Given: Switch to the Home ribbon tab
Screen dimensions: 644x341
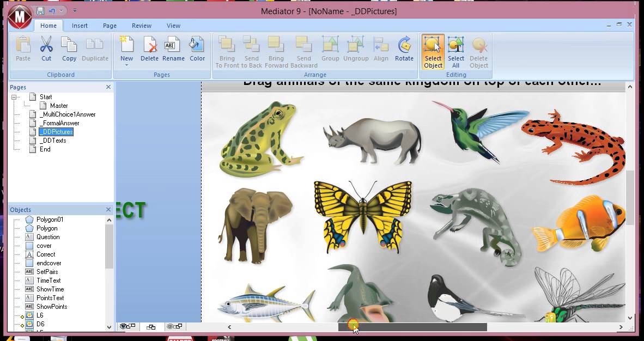Looking at the screenshot, I should [48, 26].
